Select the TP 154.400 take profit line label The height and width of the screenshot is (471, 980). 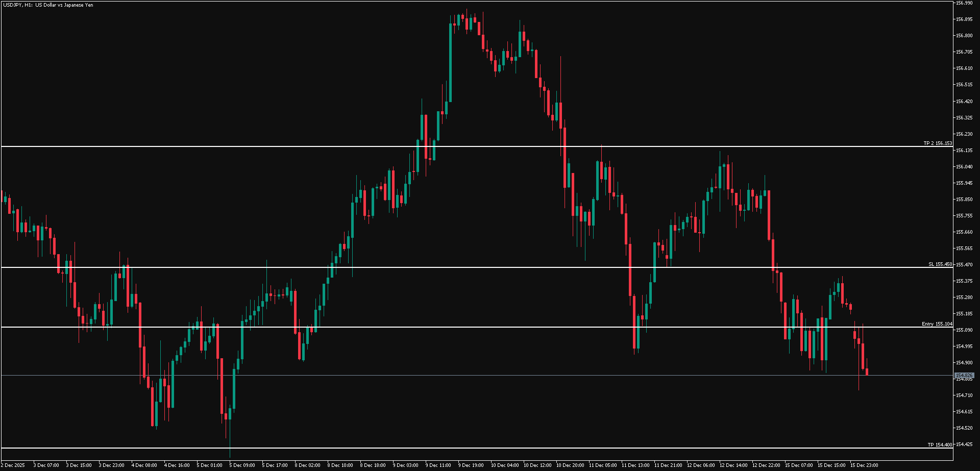(940, 445)
